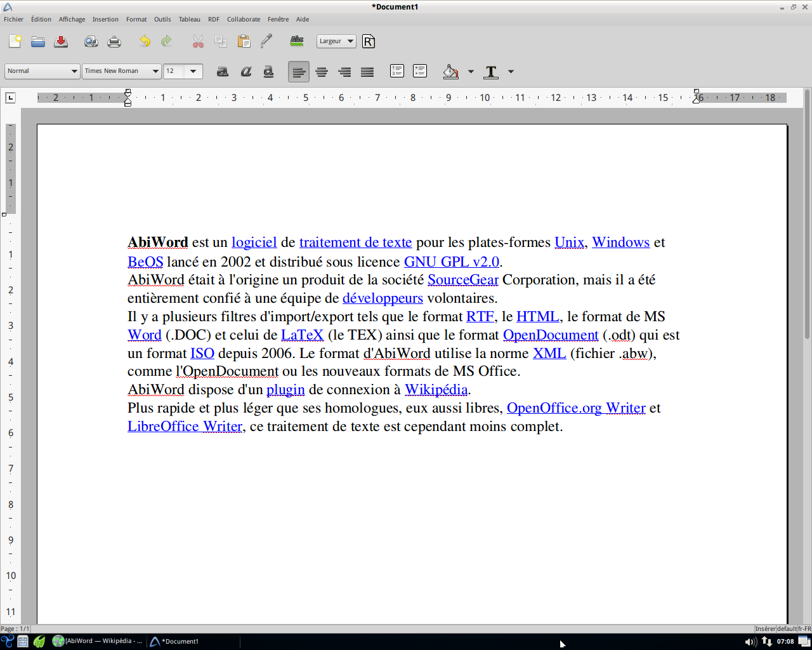Screen dimensions: 812x650
Task: Click the 'logiciel' hyperlink
Action: click(x=254, y=242)
